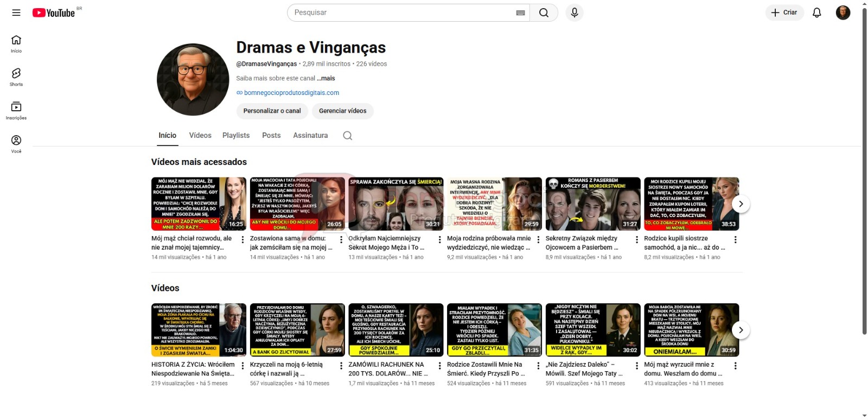Open options for 'Moja rodzina próbowała mnie' video
Screen dimensions: 868x420
coord(538,239)
